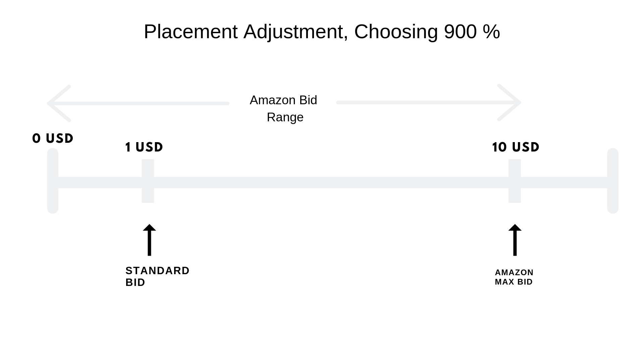Click the left end cap of the scale

pos(53,181)
